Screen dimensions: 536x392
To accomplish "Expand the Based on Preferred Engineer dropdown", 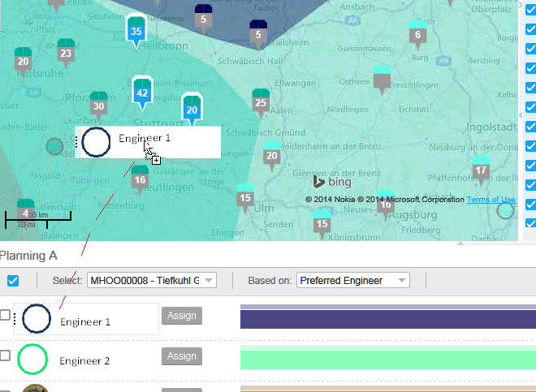I will [x=352, y=281].
